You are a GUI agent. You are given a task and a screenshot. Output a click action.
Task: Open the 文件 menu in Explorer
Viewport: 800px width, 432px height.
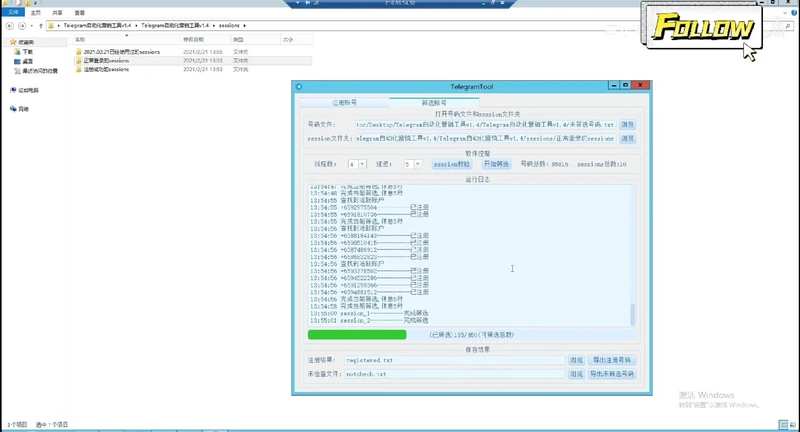13,12
